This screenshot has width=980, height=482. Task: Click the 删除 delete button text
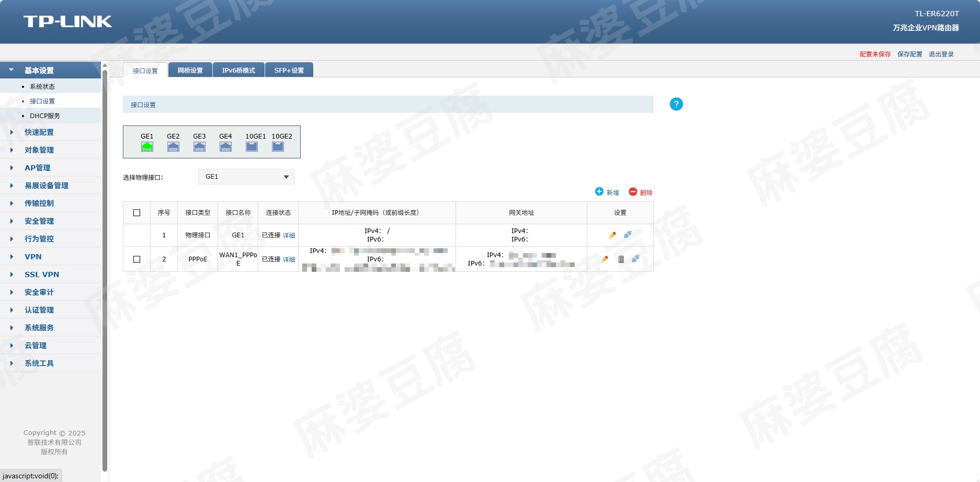(646, 193)
